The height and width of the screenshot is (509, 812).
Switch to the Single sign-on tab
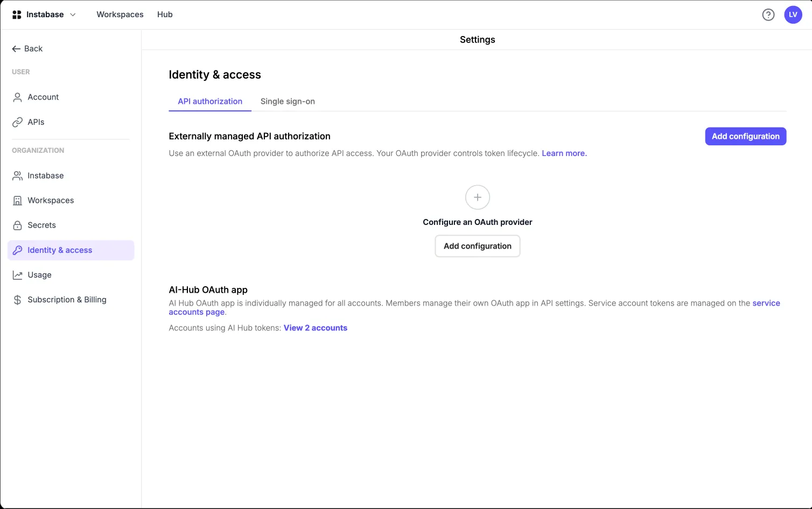(288, 101)
